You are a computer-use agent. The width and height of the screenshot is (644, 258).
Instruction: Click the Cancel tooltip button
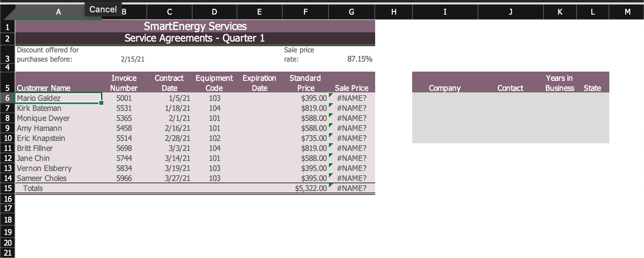pos(103,9)
